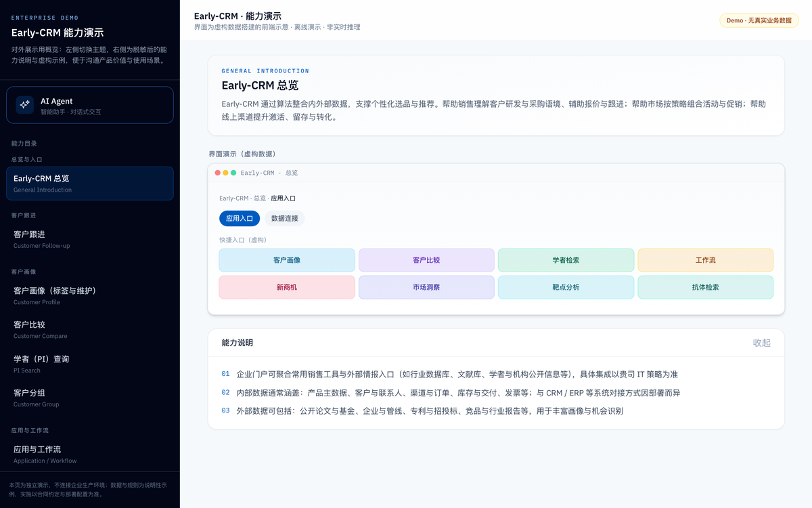
Task: Click the 能力说明 panel heading
Action: (238, 343)
